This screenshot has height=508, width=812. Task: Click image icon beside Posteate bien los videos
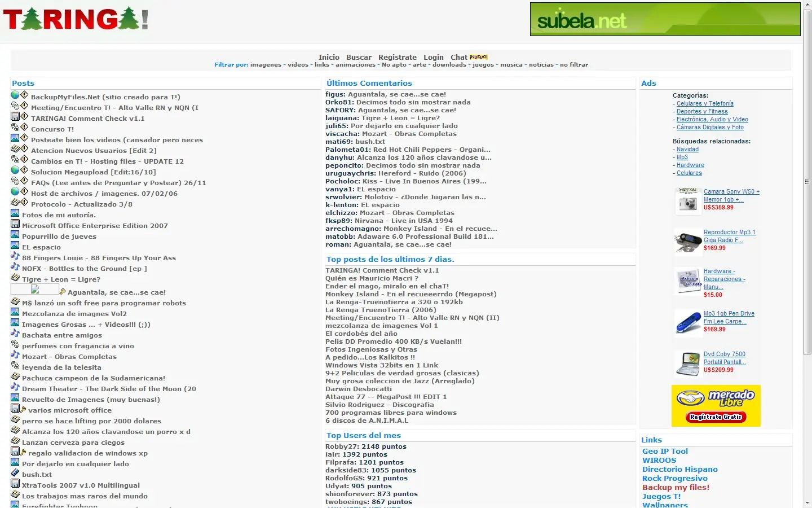point(15,138)
